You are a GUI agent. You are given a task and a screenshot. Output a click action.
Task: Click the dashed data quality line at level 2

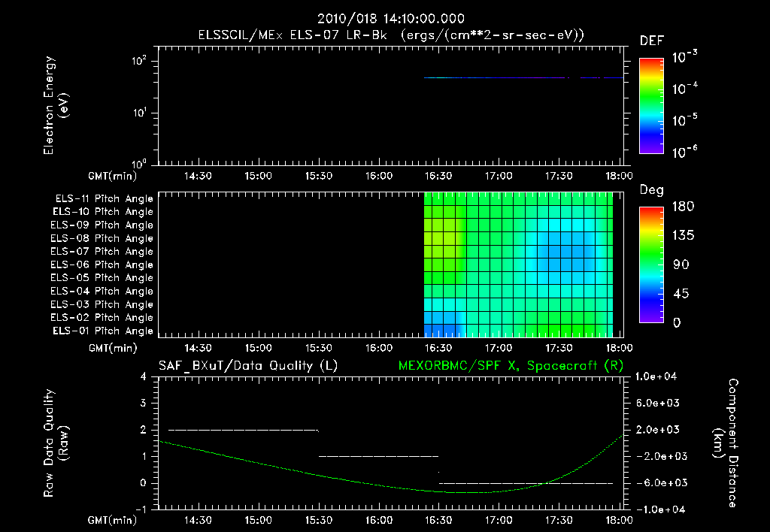(x=244, y=430)
